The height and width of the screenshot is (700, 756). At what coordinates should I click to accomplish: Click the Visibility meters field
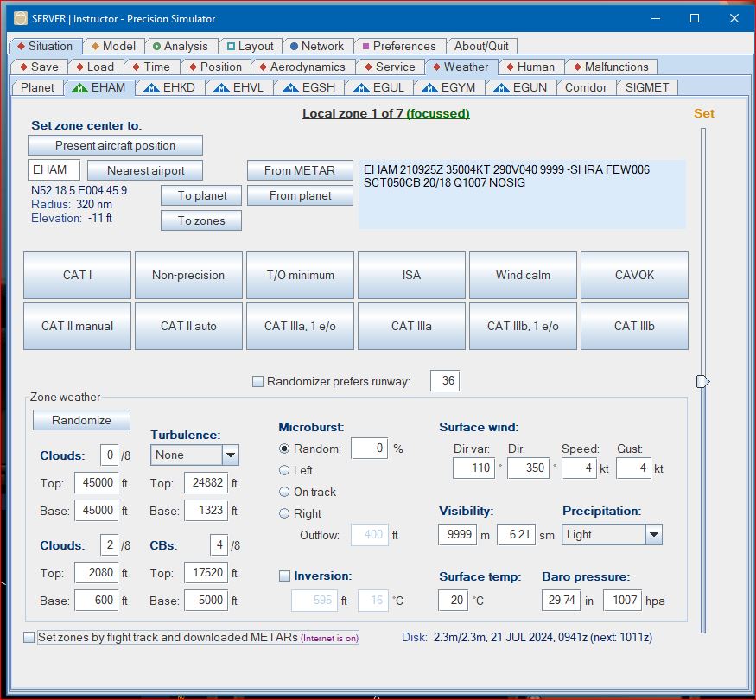pos(457,535)
